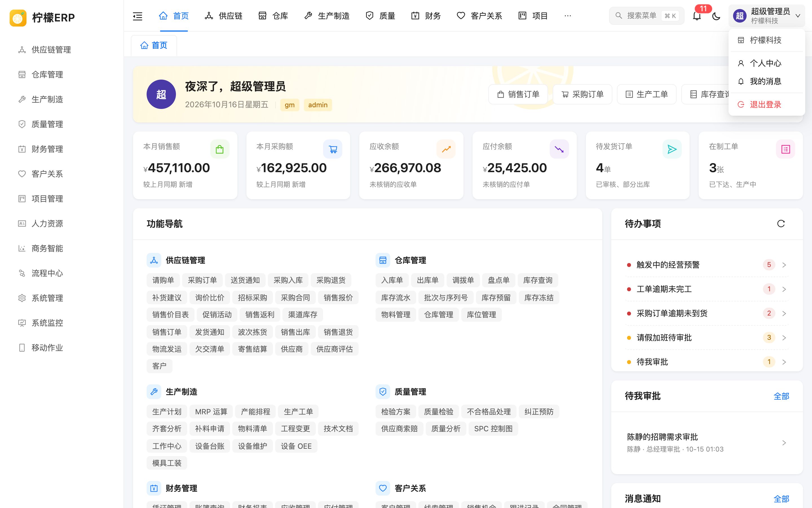This screenshot has width=812, height=508.
Task: Open 陈静的招聘需求审批 approval entry
Action: pos(707,443)
